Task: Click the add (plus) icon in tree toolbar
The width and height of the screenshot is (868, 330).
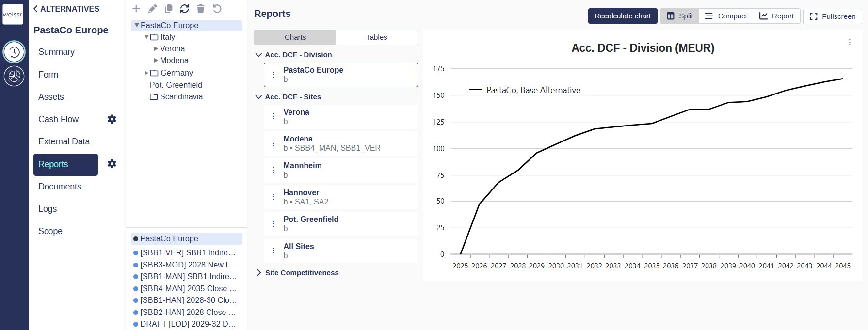Action: [x=136, y=9]
